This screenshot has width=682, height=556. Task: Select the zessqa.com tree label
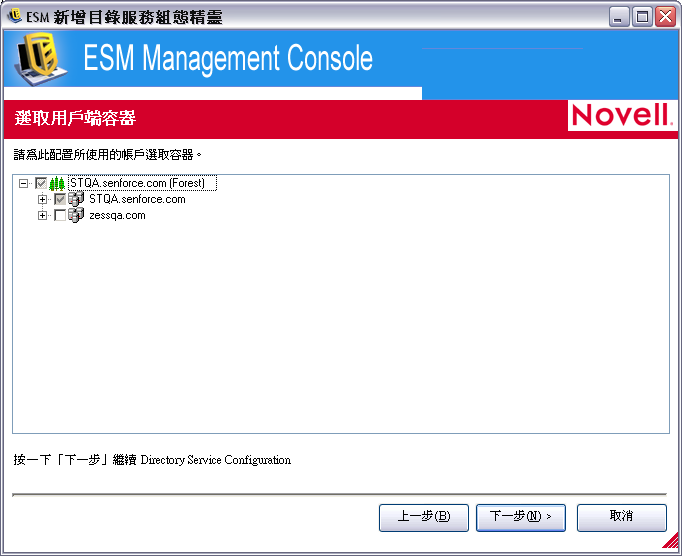click(117, 215)
